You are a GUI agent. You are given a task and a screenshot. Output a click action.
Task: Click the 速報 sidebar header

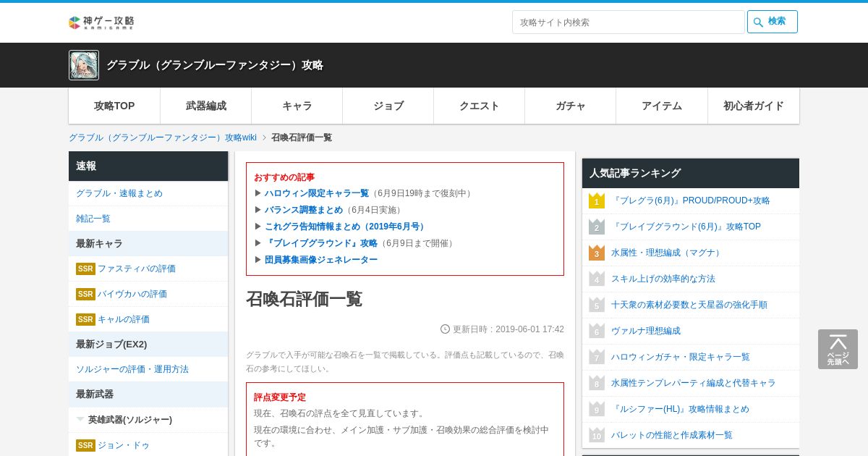coord(148,166)
